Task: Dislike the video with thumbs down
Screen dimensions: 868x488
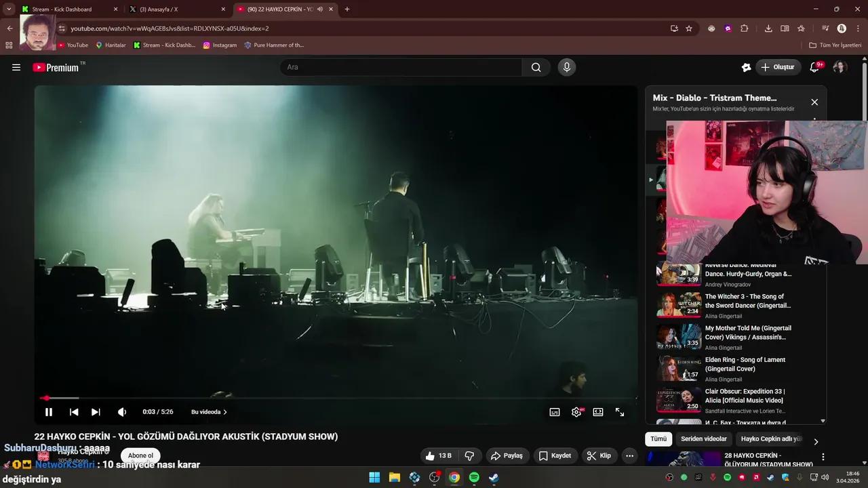Action: click(x=469, y=455)
